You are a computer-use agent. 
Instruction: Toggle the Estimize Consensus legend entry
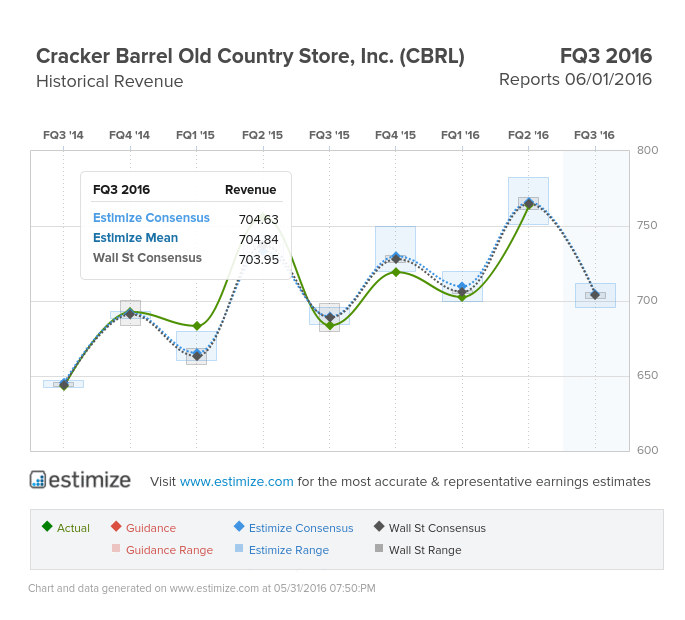294,527
